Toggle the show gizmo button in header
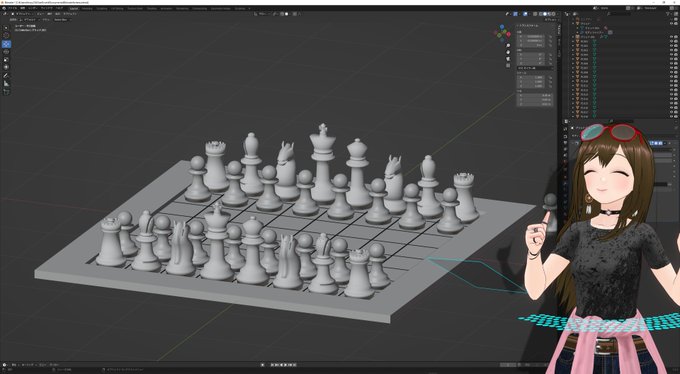The width and height of the screenshot is (680, 374). (515, 14)
